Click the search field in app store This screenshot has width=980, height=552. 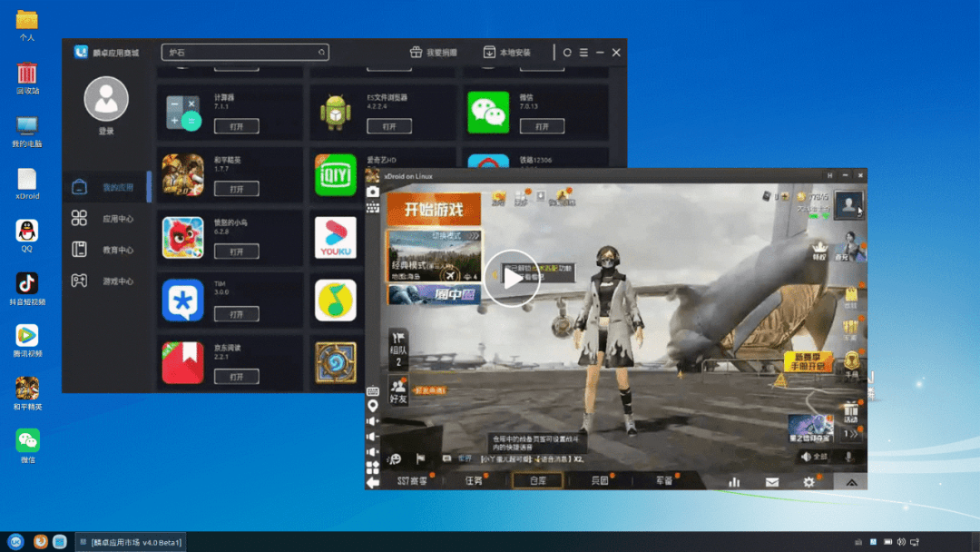pos(245,53)
